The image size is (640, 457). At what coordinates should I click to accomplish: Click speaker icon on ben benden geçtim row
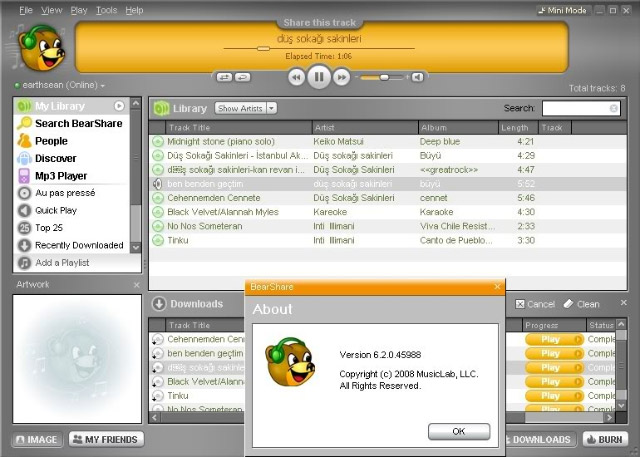click(x=158, y=184)
